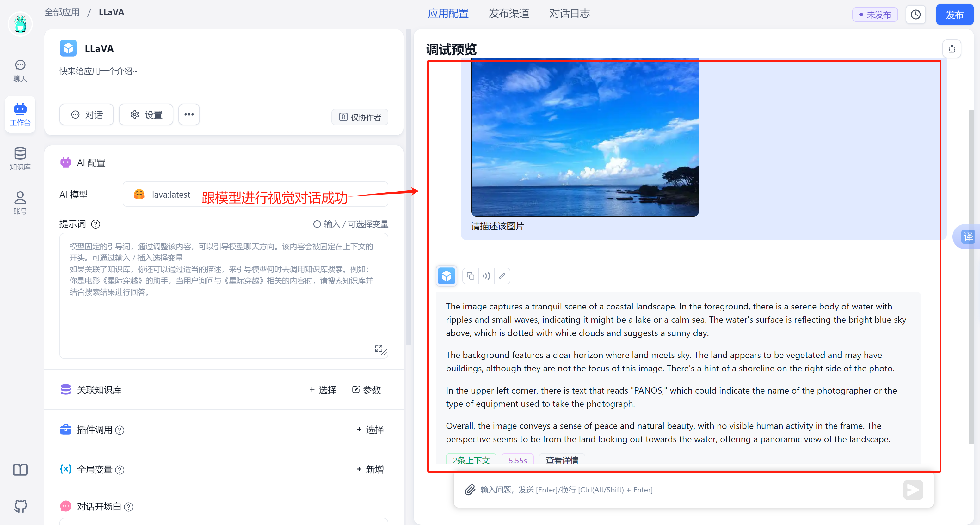Viewport: 980px width, 525px height.
Task: Click the AI 配置 robot icon
Action: 66,162
